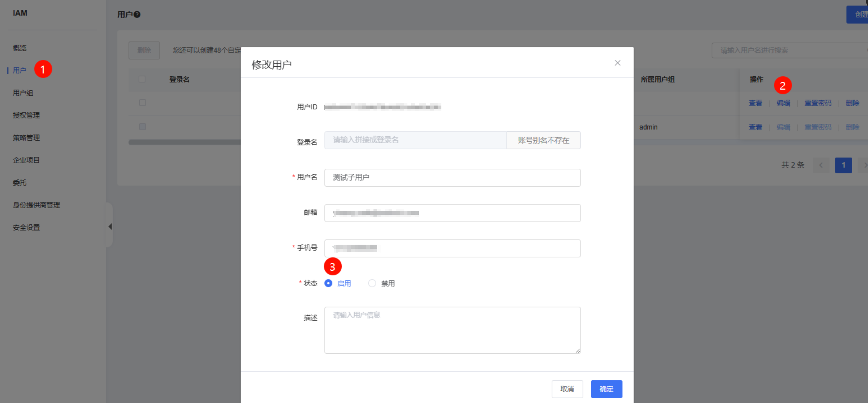
Task: Click the 登录名 input field in the dialog
Action: click(x=416, y=140)
